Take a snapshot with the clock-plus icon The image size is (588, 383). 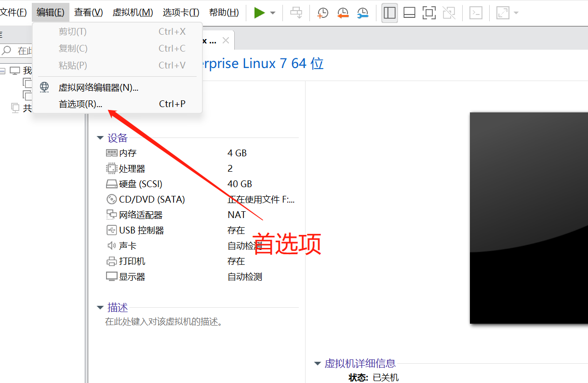click(322, 13)
